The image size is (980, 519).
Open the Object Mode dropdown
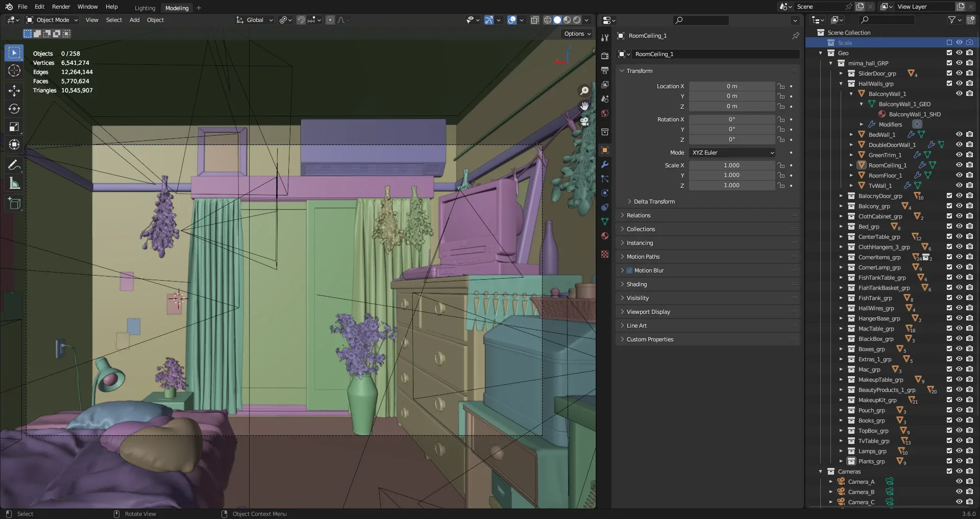pyautogui.click(x=52, y=20)
